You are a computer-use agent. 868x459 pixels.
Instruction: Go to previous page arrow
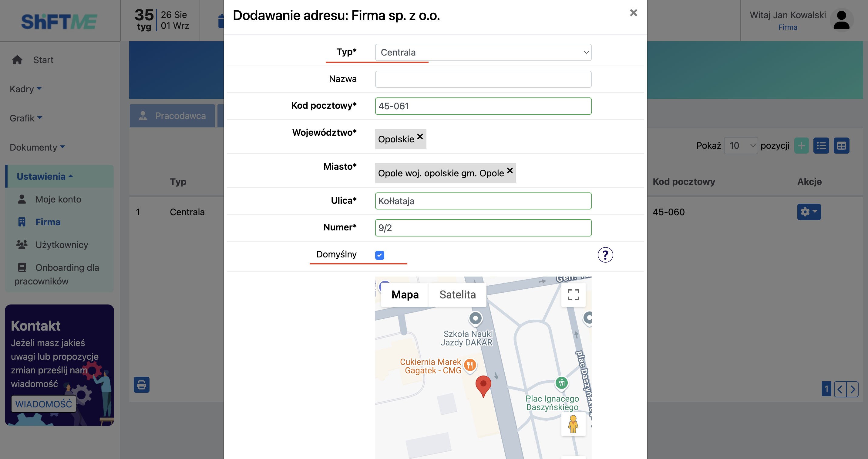click(x=840, y=389)
